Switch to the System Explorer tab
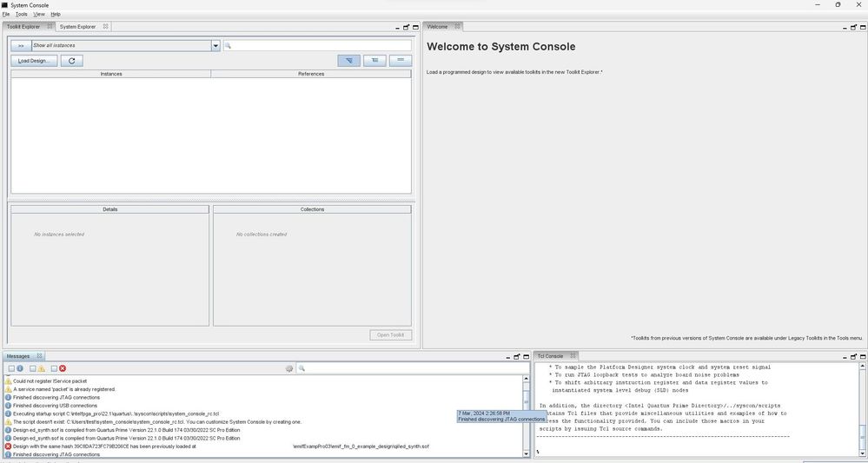 (x=77, y=27)
